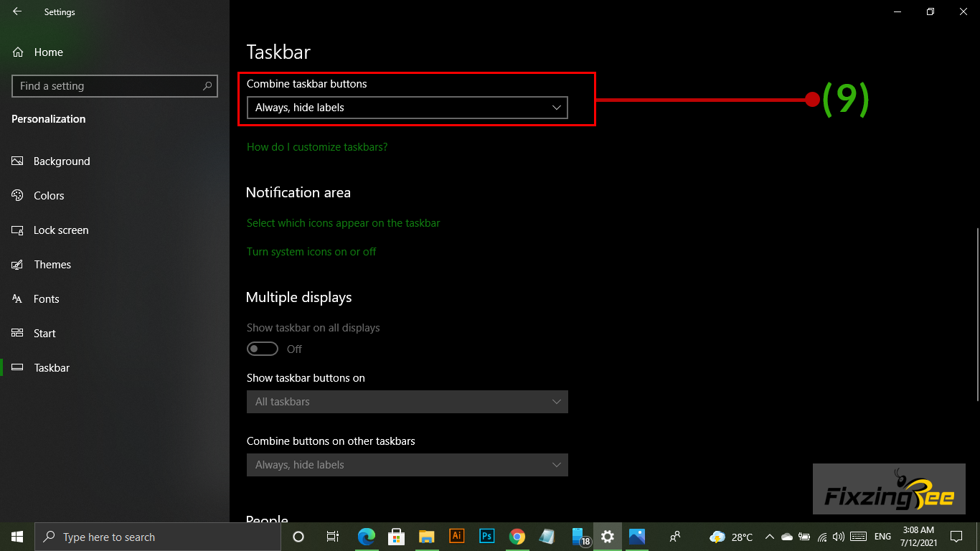Launch Adobe Illustrator from the taskbar
This screenshot has height=551, width=980.
pos(456,536)
